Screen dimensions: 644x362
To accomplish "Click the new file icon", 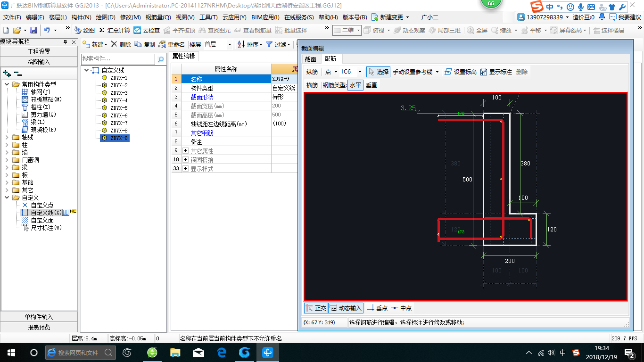I will [x=6, y=30].
